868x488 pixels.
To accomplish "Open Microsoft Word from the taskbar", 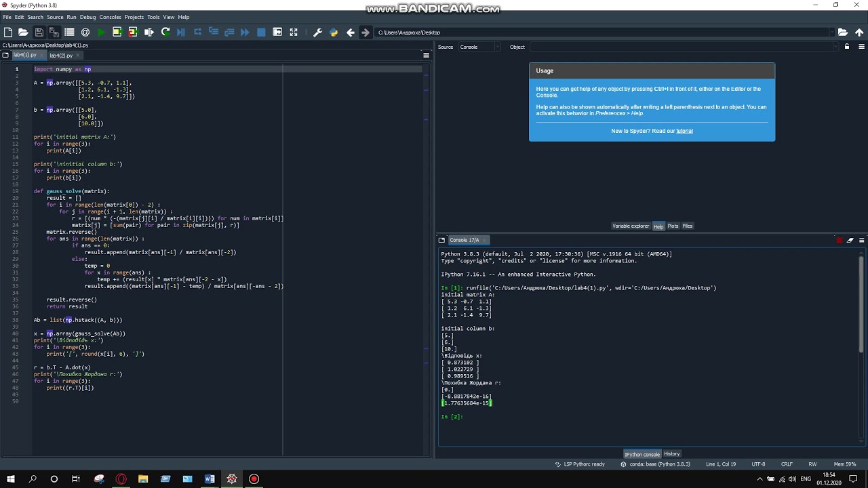I will click(x=210, y=479).
